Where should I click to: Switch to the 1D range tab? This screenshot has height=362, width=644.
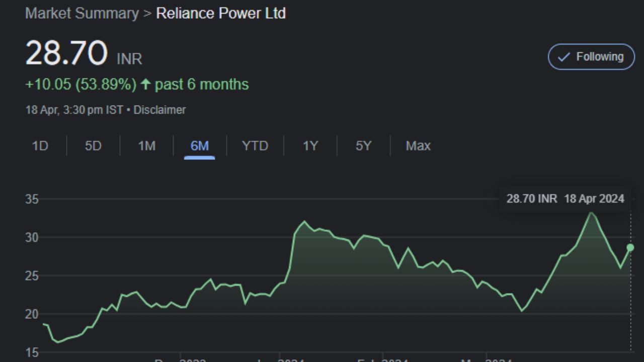[40, 146]
